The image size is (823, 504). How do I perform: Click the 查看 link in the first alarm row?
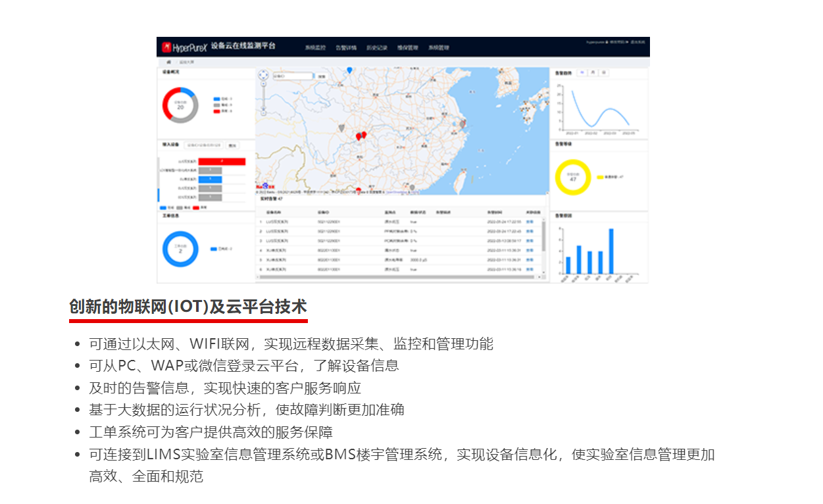[x=530, y=222]
